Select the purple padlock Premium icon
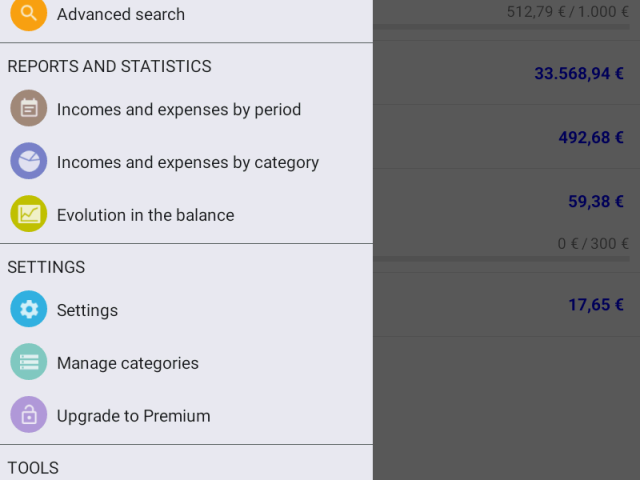Viewport: 640px width, 480px height. 29,415
